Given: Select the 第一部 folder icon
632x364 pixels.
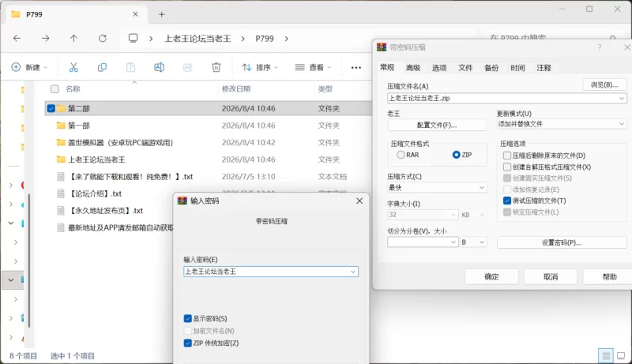Looking at the screenshot, I should pos(61,126).
